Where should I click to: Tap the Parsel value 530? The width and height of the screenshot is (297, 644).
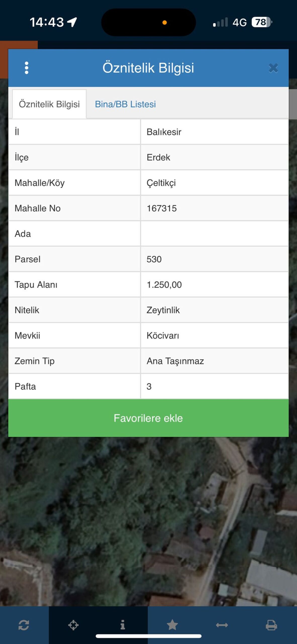154,259
